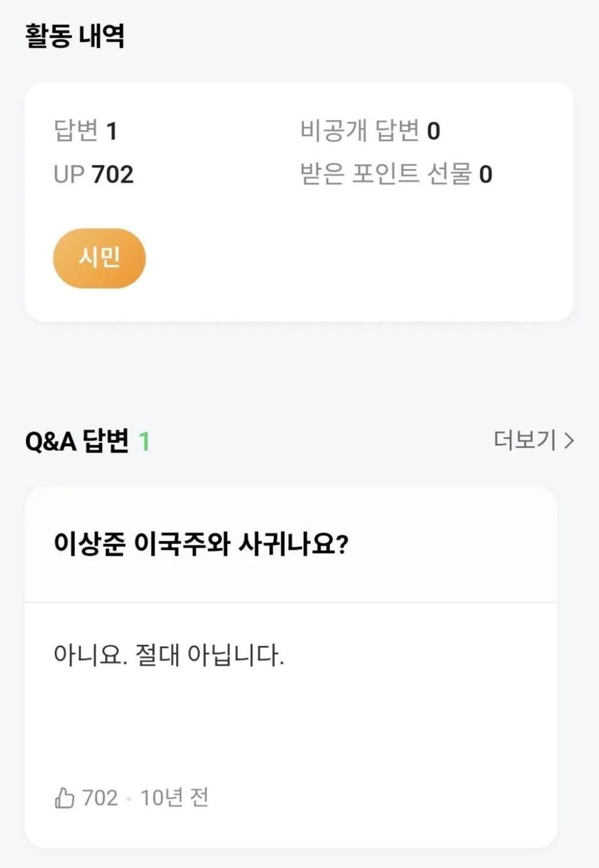Click the 0 value beside 받은 포인트 선물
The image size is (599, 868).
point(486,174)
